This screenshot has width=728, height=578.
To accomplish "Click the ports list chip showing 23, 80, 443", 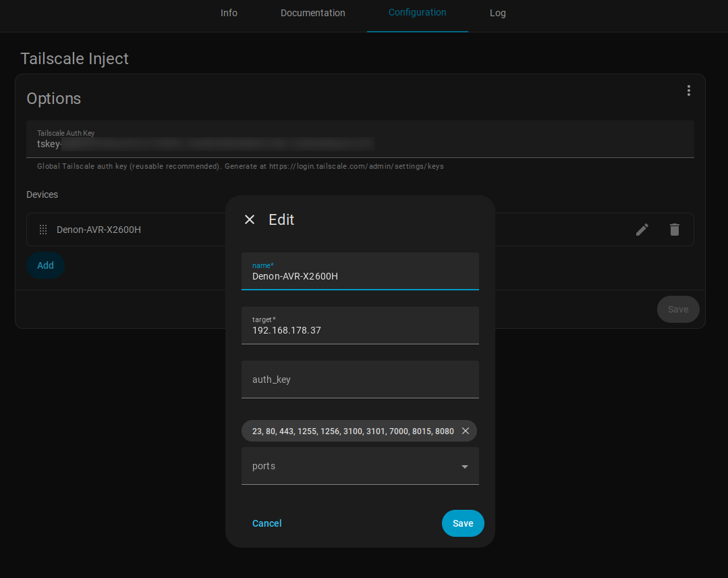I will coord(351,430).
